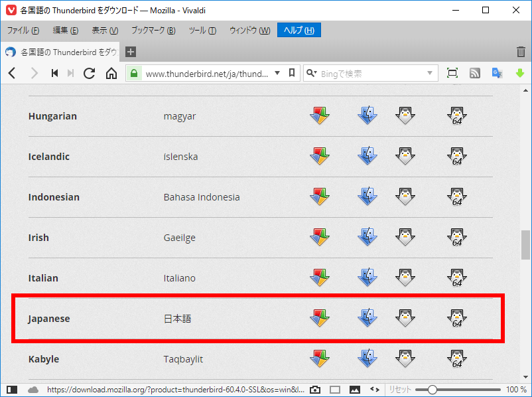532x397 pixels.
Task: Go back to previous page
Action: (12, 73)
